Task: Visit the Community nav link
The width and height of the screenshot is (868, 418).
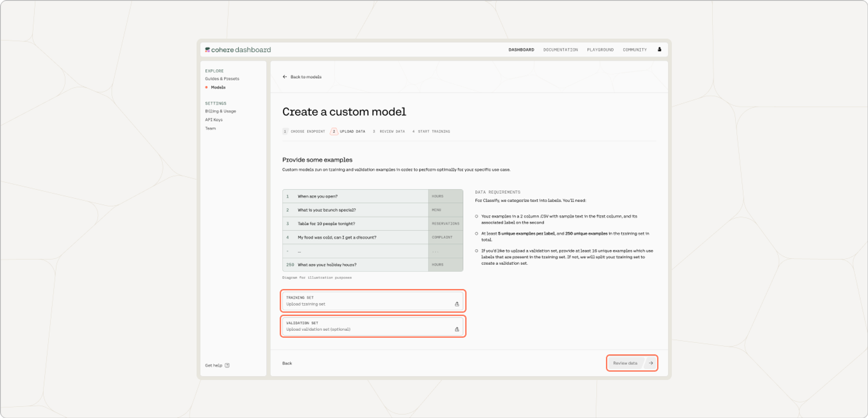Action: tap(635, 50)
